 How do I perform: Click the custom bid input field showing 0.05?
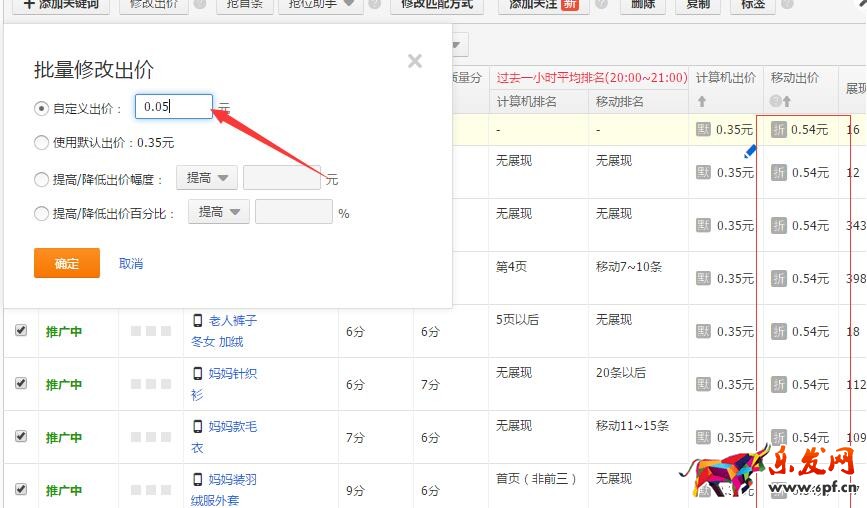tap(173, 107)
